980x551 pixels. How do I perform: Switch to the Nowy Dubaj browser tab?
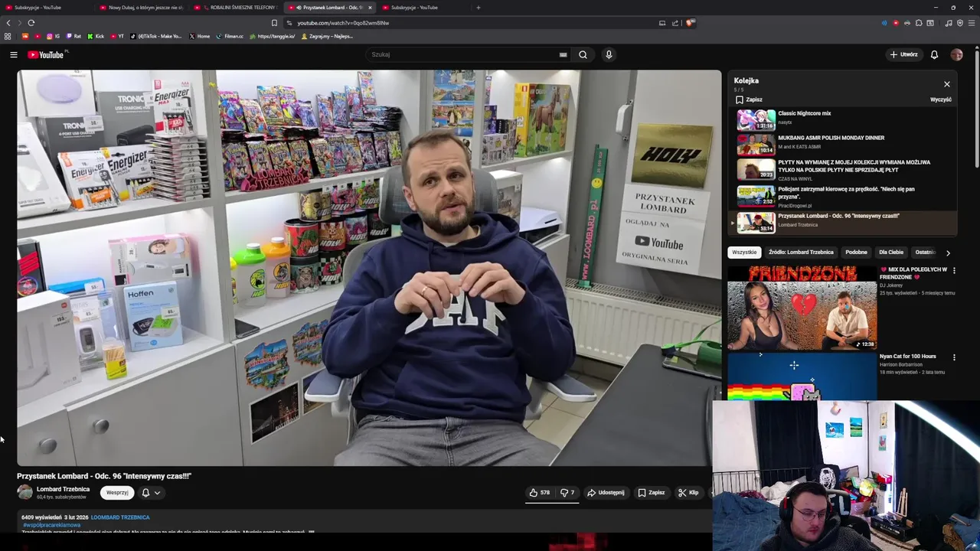click(142, 8)
